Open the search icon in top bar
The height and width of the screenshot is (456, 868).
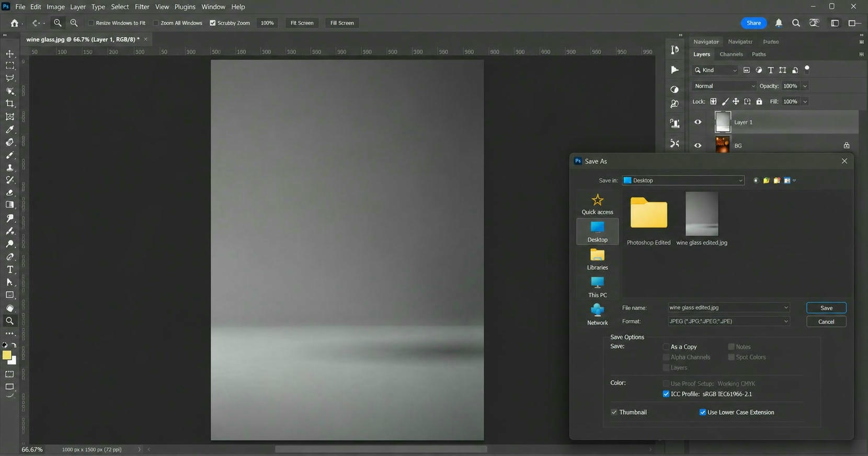796,23
